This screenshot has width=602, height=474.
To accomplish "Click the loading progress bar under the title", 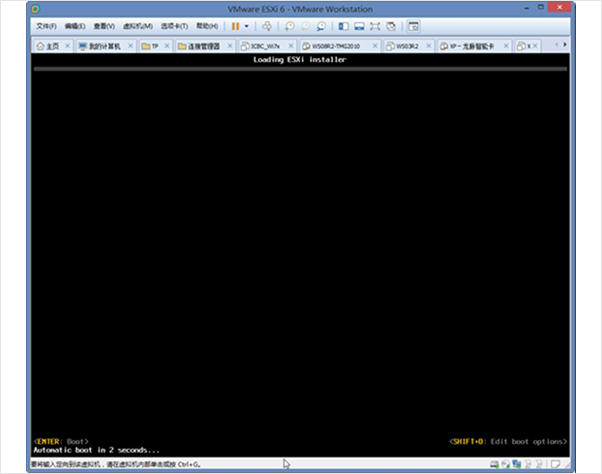I will 300,69.
